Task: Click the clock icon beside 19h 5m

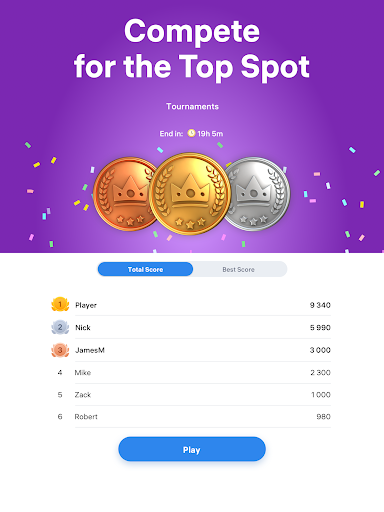Action: (191, 133)
